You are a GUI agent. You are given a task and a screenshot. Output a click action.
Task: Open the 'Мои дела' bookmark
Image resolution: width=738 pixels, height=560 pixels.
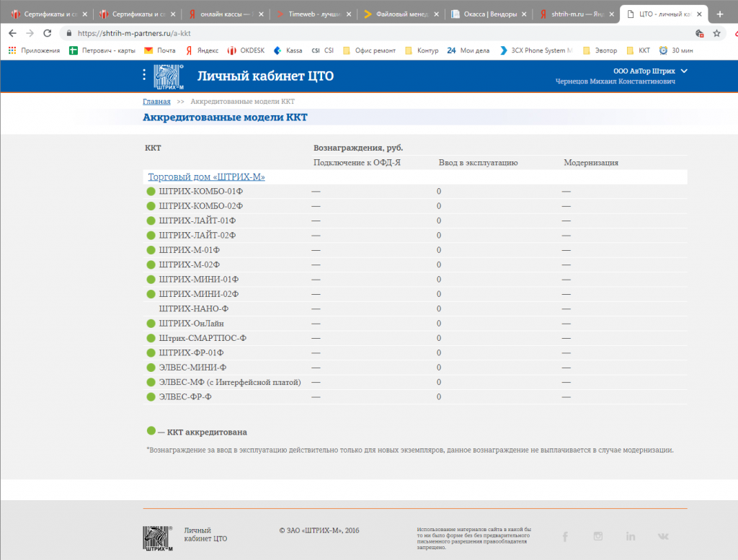(x=468, y=50)
